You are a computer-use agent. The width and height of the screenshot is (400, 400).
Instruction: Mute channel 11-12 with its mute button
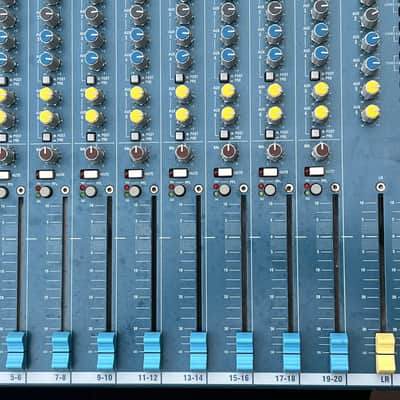coord(134,174)
